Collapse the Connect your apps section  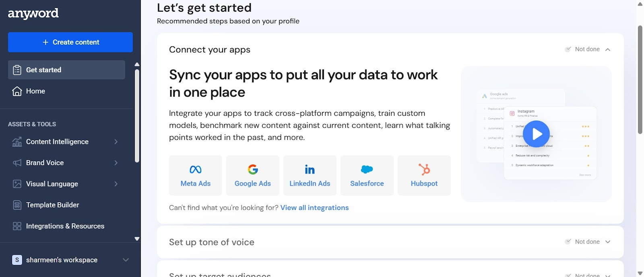608,49
